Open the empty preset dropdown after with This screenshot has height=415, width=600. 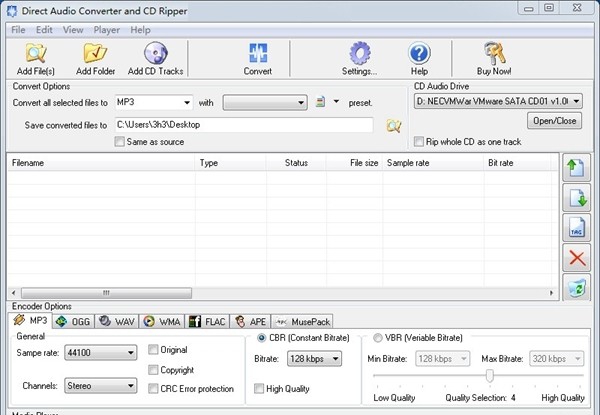coord(265,103)
